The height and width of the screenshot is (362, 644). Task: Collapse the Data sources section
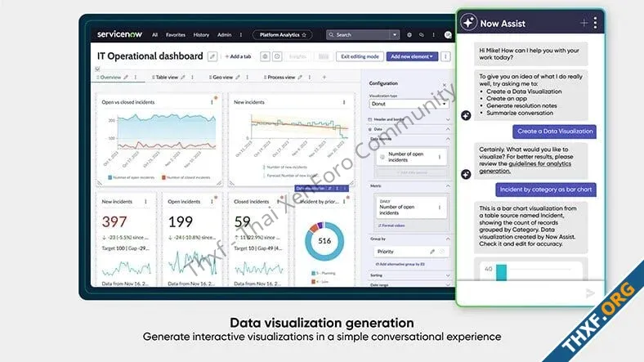pyautogui.click(x=448, y=139)
